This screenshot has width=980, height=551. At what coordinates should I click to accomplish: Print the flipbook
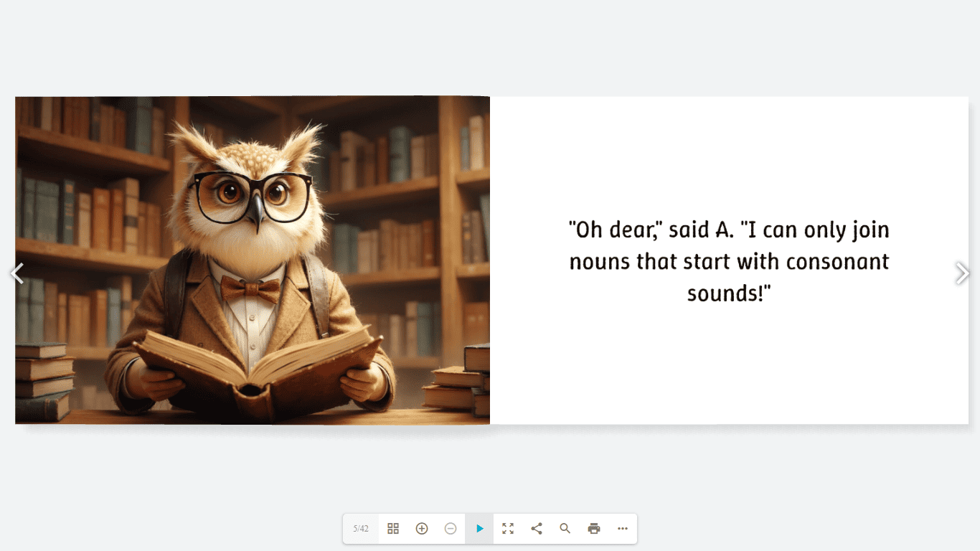594,529
